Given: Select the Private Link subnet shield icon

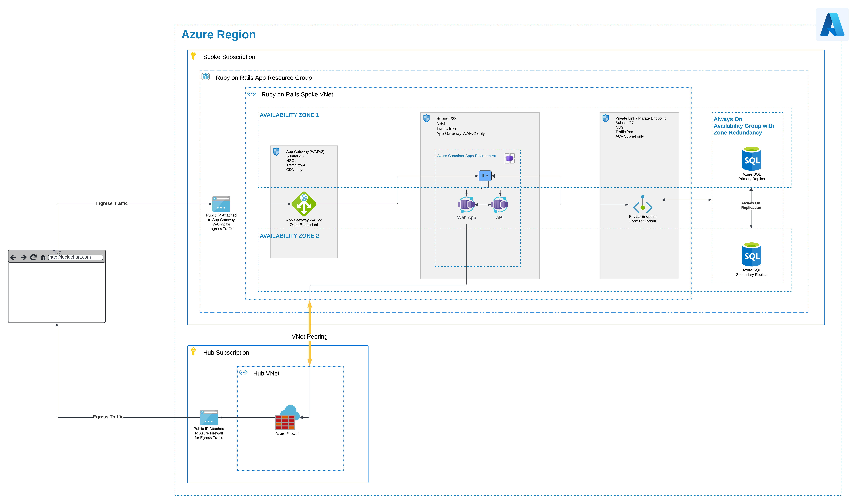Looking at the screenshot, I should click(606, 118).
